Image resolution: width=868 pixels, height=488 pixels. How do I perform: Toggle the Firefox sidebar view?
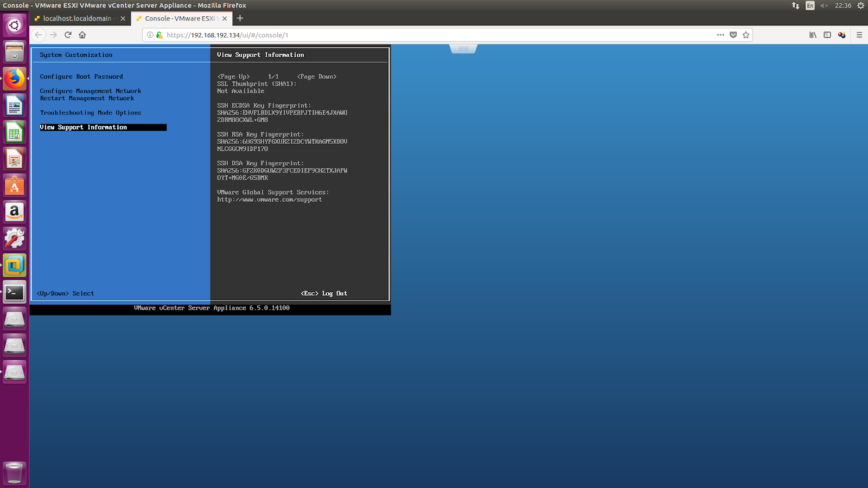click(x=827, y=35)
